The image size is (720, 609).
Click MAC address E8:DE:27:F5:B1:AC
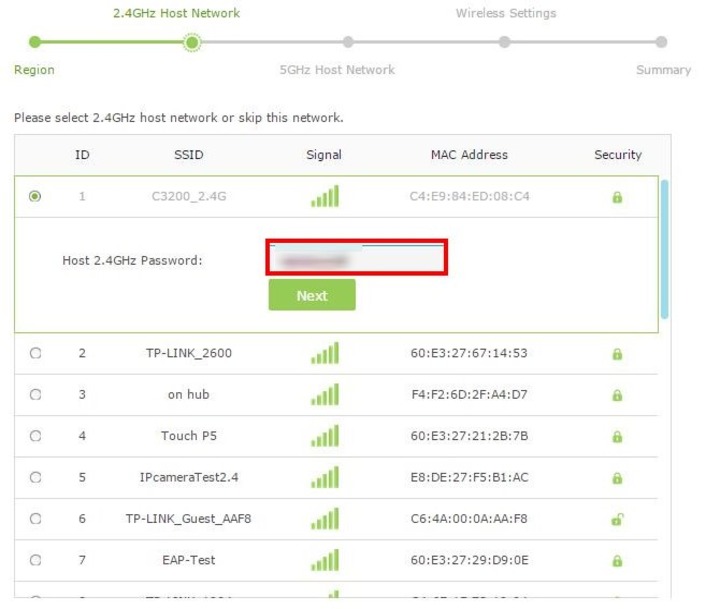tap(469, 478)
